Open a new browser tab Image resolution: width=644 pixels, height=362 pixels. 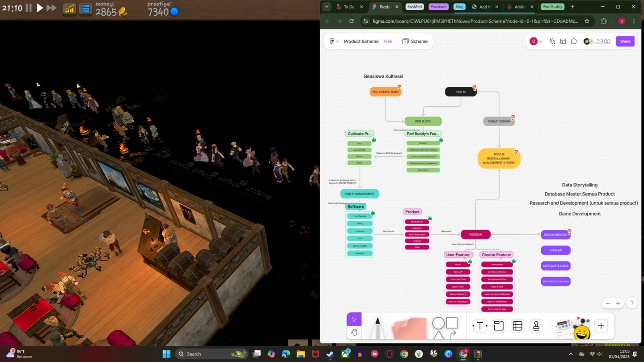[572, 7]
